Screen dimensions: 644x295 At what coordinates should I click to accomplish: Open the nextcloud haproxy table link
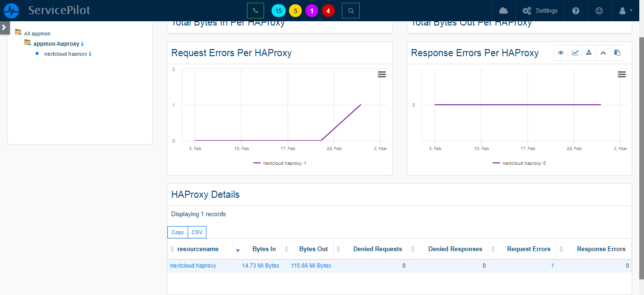193,266
